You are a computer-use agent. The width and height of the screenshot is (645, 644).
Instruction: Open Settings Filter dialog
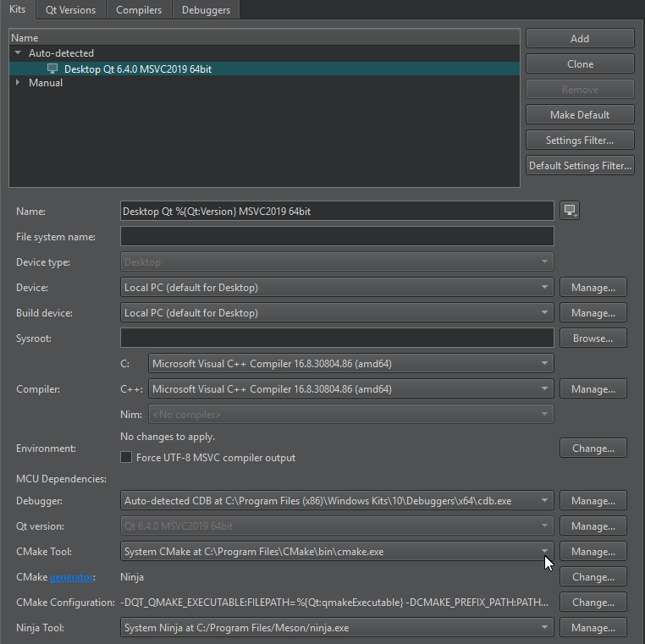pos(580,140)
